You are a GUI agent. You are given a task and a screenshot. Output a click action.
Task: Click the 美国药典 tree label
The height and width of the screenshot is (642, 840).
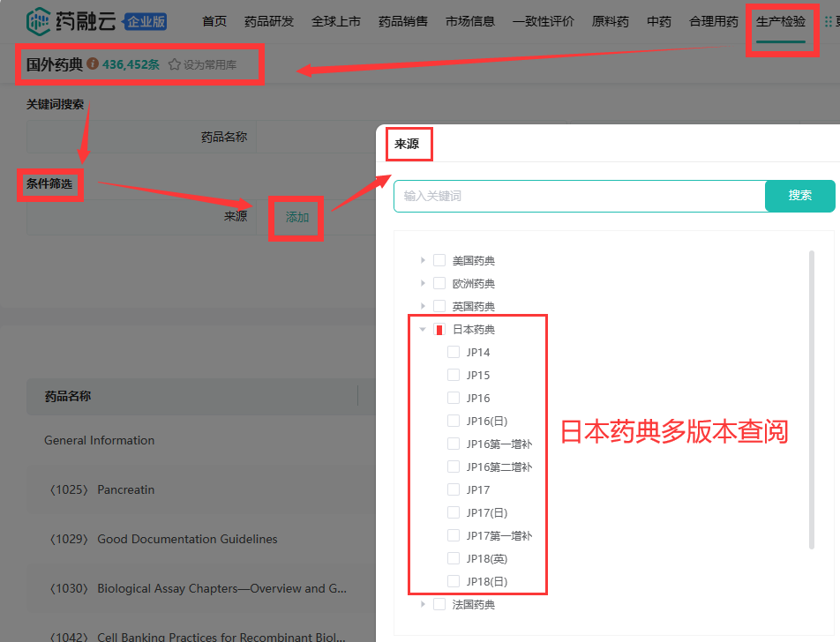click(474, 260)
